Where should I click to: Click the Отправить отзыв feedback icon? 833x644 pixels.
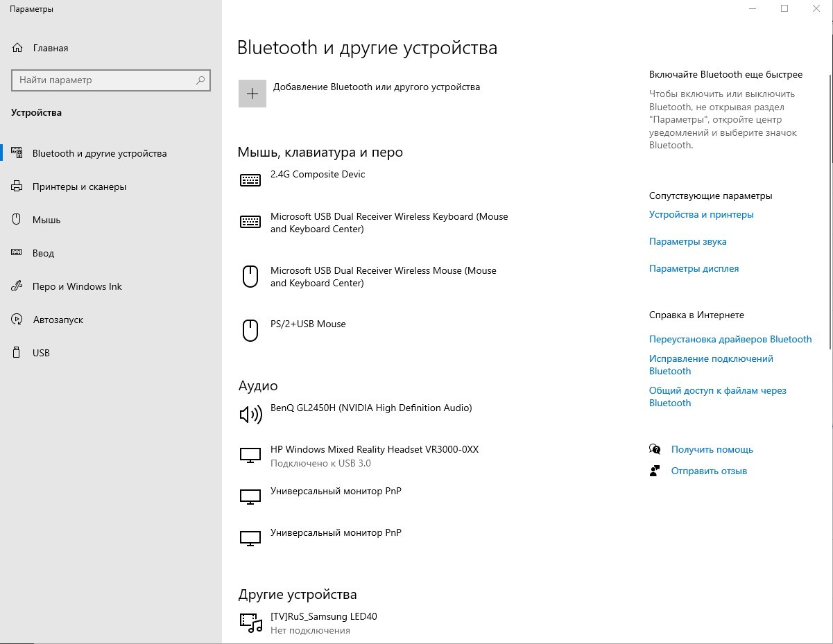655,471
